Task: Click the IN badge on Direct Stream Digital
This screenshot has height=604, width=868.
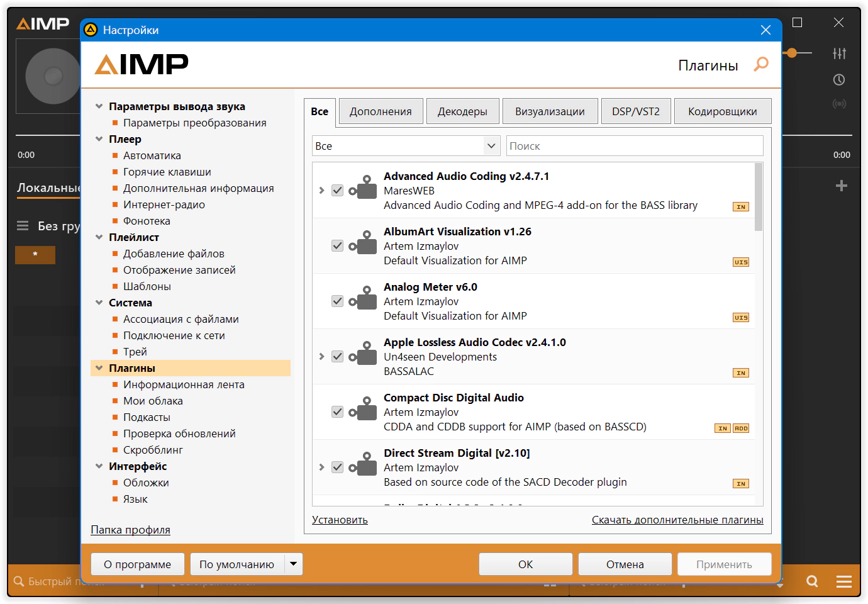Action: point(741,484)
